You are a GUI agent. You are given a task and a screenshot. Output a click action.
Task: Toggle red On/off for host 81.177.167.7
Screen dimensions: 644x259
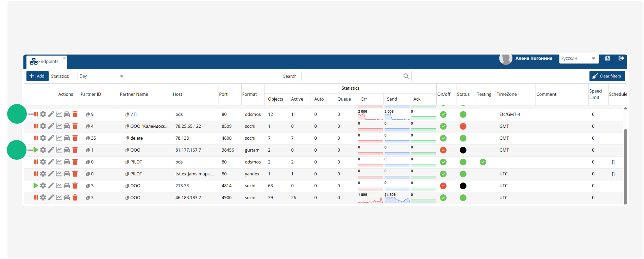(443, 150)
